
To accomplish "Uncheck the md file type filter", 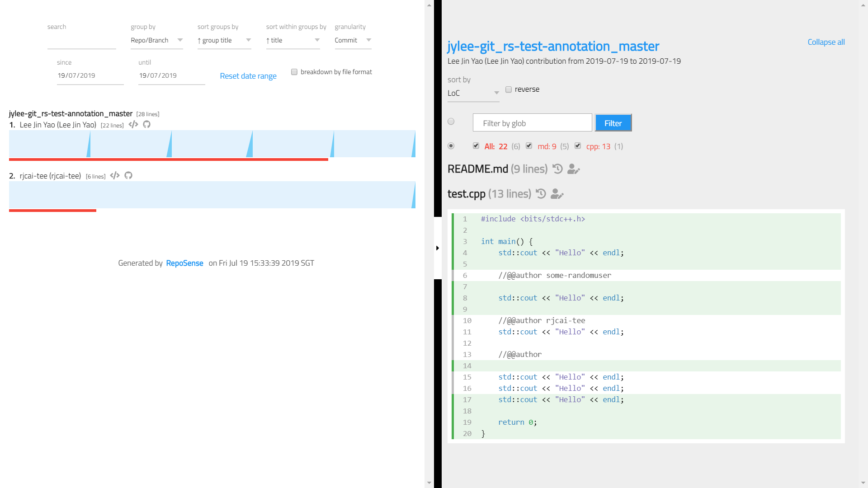I will (529, 145).
